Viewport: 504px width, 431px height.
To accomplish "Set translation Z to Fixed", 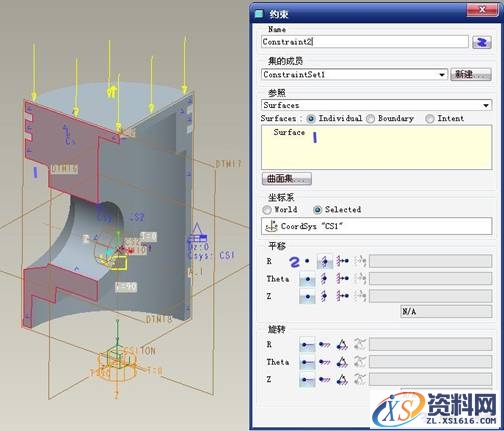I will (x=325, y=296).
